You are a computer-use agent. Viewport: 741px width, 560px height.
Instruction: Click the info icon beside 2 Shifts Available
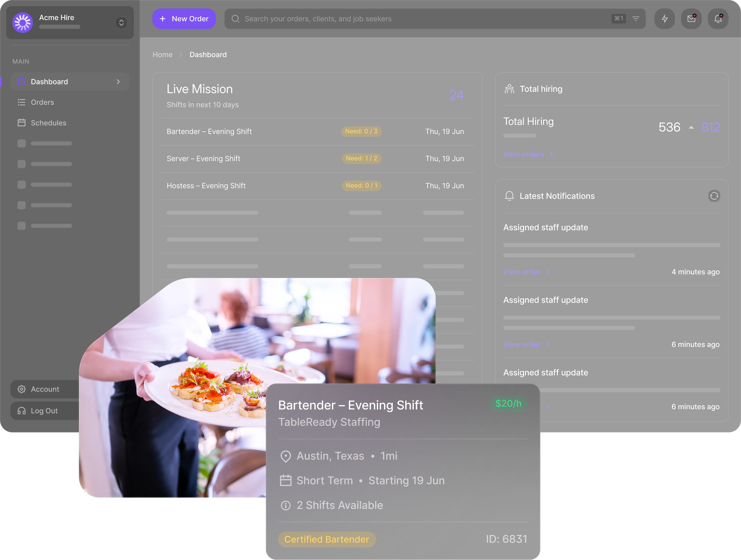285,505
